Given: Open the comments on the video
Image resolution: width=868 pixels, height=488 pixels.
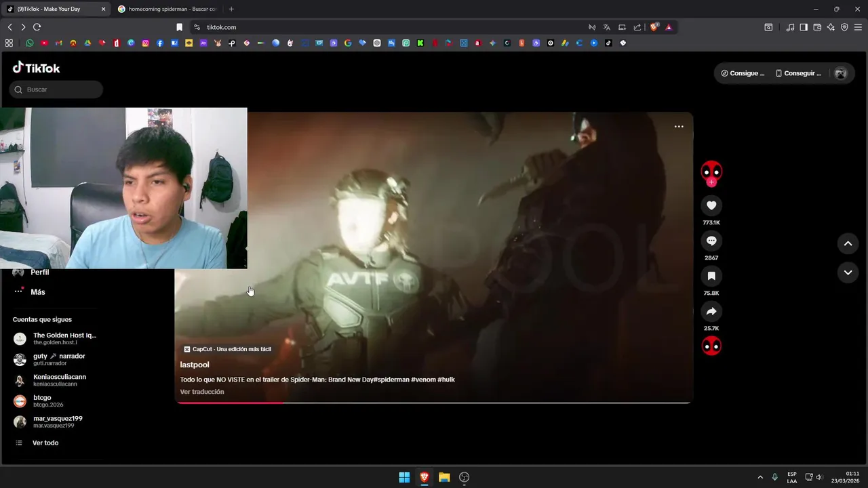Looking at the screenshot, I should pos(711,241).
